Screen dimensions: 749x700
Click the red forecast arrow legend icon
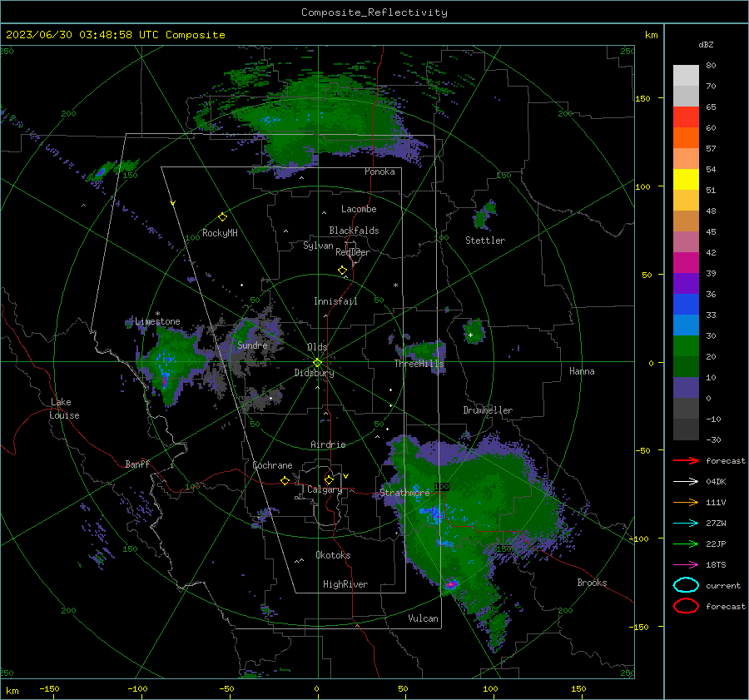tap(686, 460)
